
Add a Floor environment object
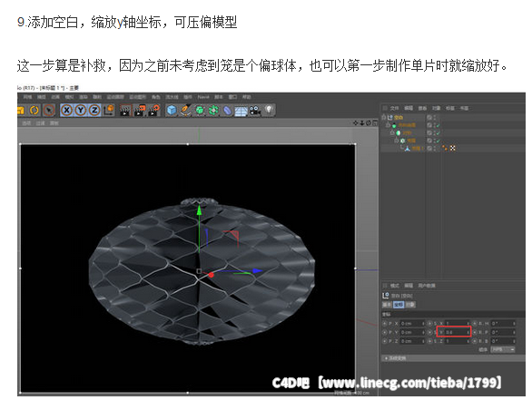pos(241,111)
